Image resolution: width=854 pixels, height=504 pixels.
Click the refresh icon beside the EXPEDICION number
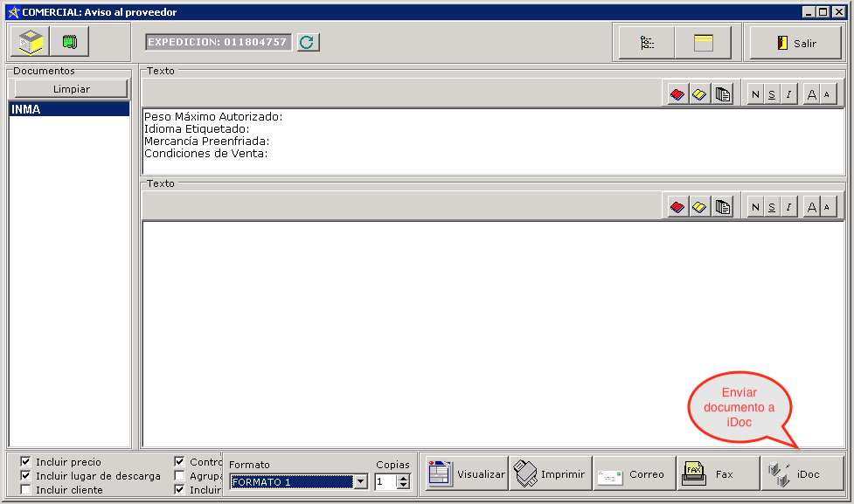[x=308, y=43]
